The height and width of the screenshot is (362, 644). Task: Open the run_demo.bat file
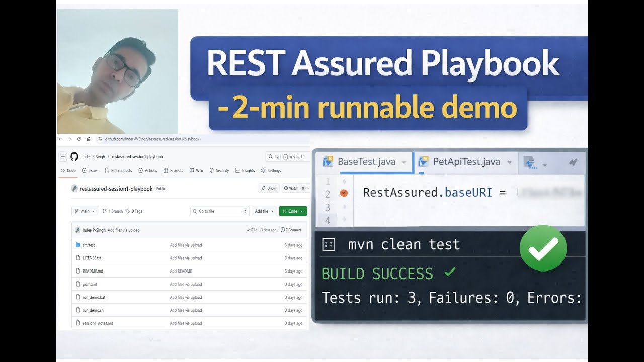click(94, 298)
